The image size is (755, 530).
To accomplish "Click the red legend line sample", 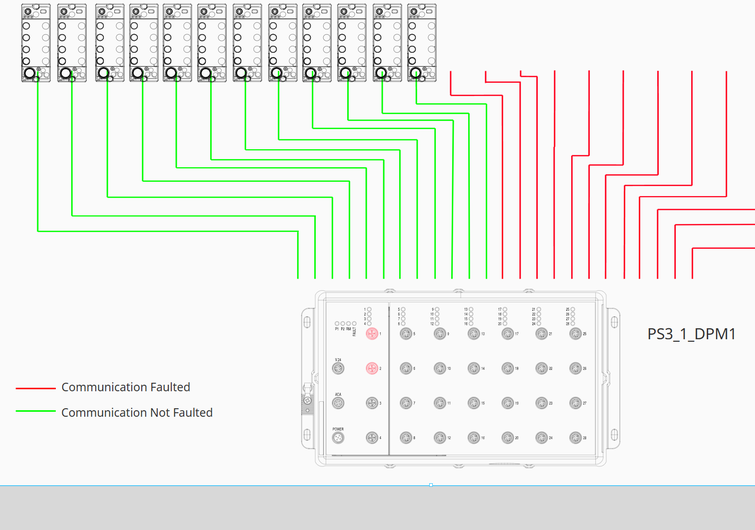I will point(35,388).
